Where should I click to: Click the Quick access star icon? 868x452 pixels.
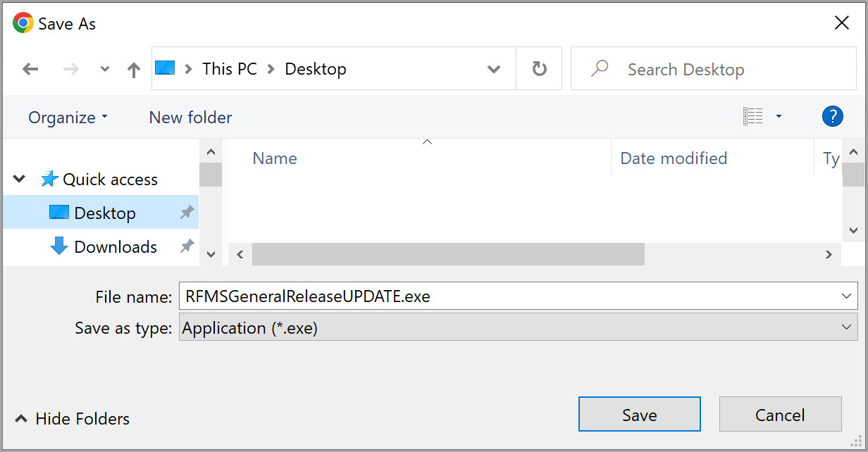[x=49, y=179]
